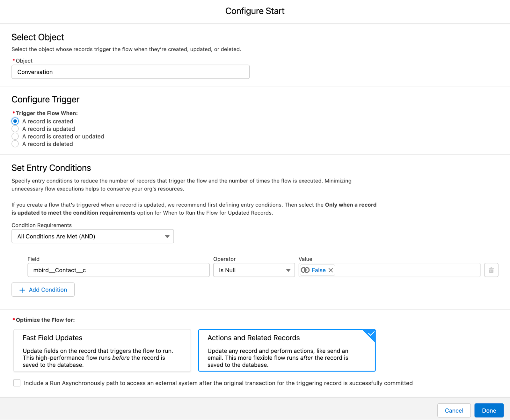Viewport: 510px width, 420px height.
Task: Choose the Fast Field Updates option card
Action: (102, 350)
